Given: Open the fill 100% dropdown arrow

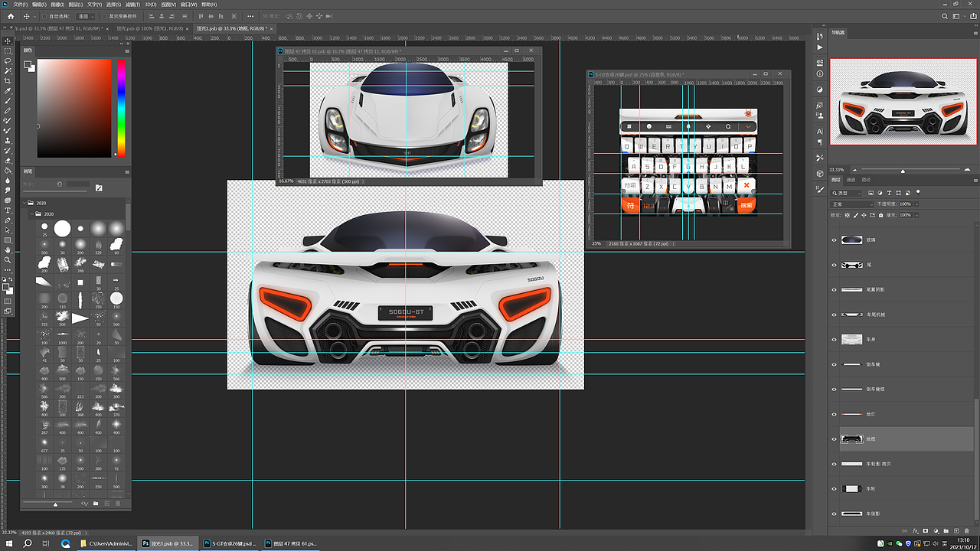Looking at the screenshot, I should click(x=916, y=215).
